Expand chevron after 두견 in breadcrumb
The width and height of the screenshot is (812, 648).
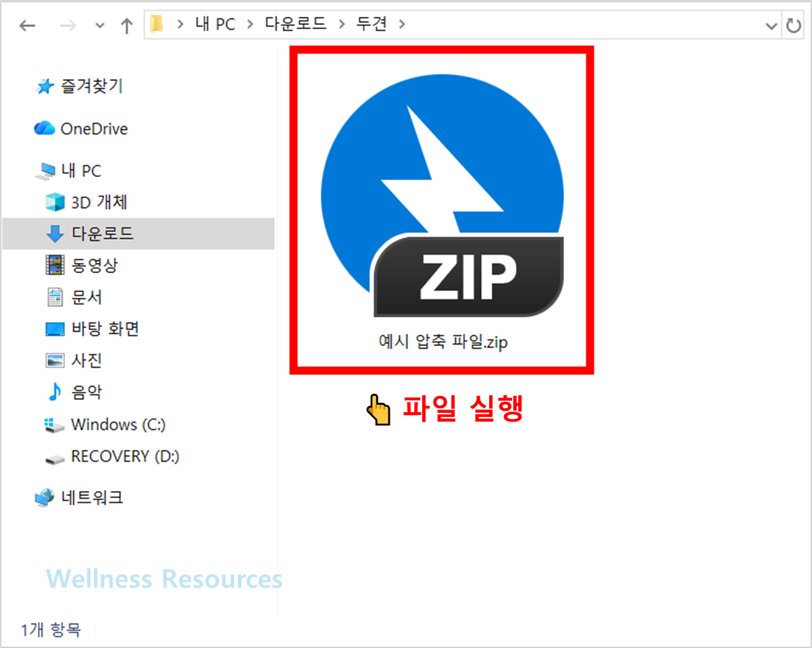pos(402,25)
